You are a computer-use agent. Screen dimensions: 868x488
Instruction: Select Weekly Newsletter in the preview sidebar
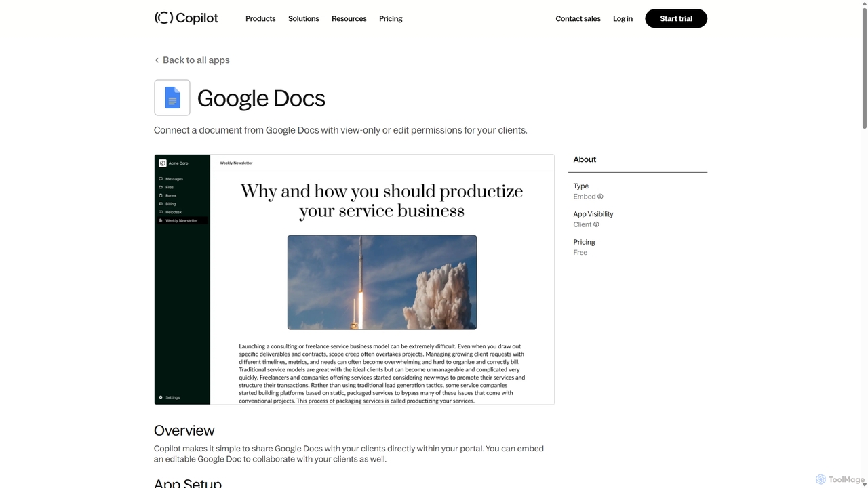click(x=182, y=220)
